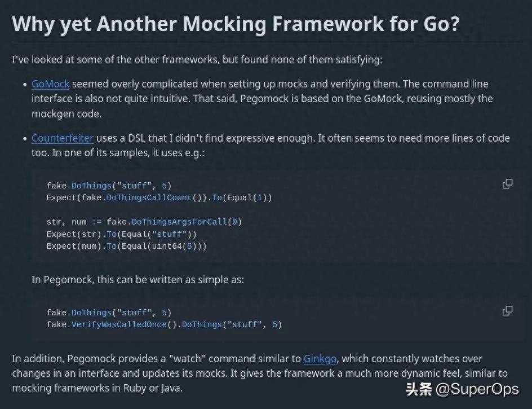Click the "In Pegomock, this can be written" sentence
Image resolution: width=532 pixels, height=409 pixels.
[x=138, y=280]
